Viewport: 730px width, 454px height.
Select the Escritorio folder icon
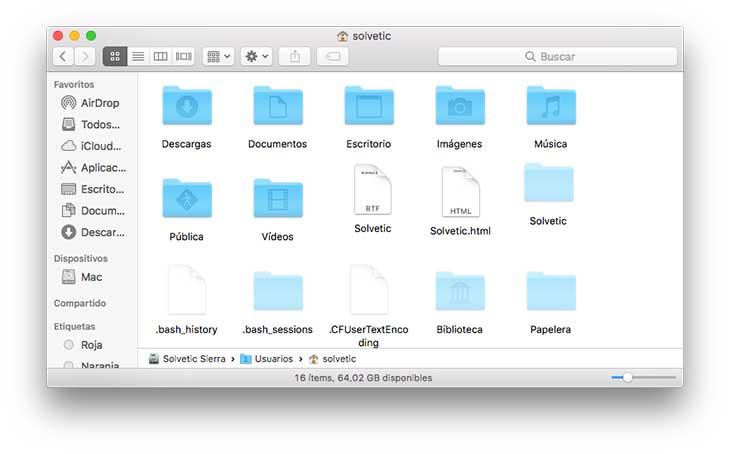coord(369,106)
